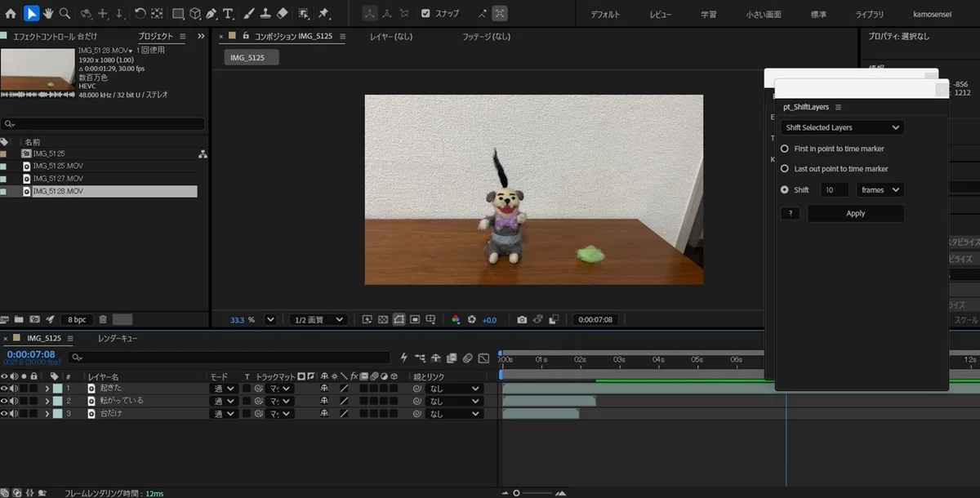The height and width of the screenshot is (498, 980).
Task: Select Last out point to time marker
Action: (x=785, y=169)
